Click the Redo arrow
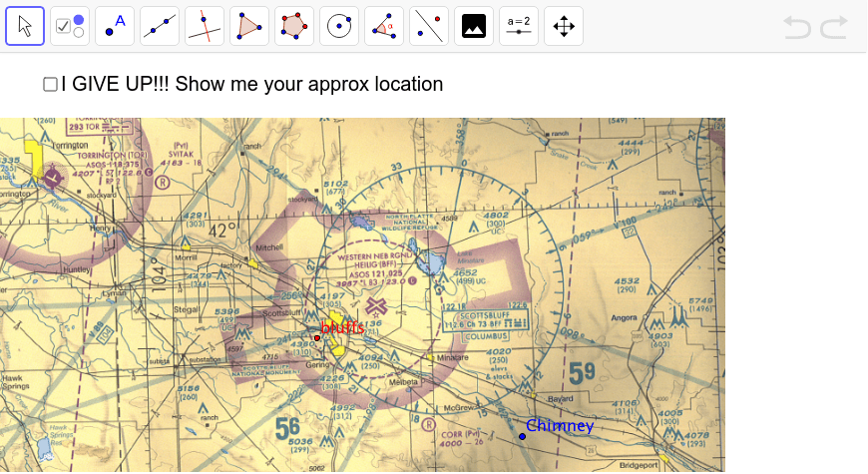 (x=834, y=27)
